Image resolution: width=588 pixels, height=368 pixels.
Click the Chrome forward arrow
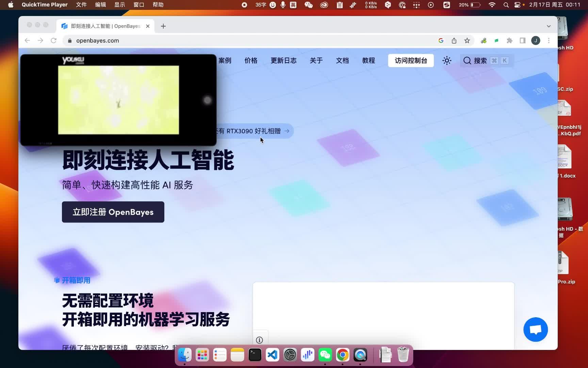(x=40, y=41)
